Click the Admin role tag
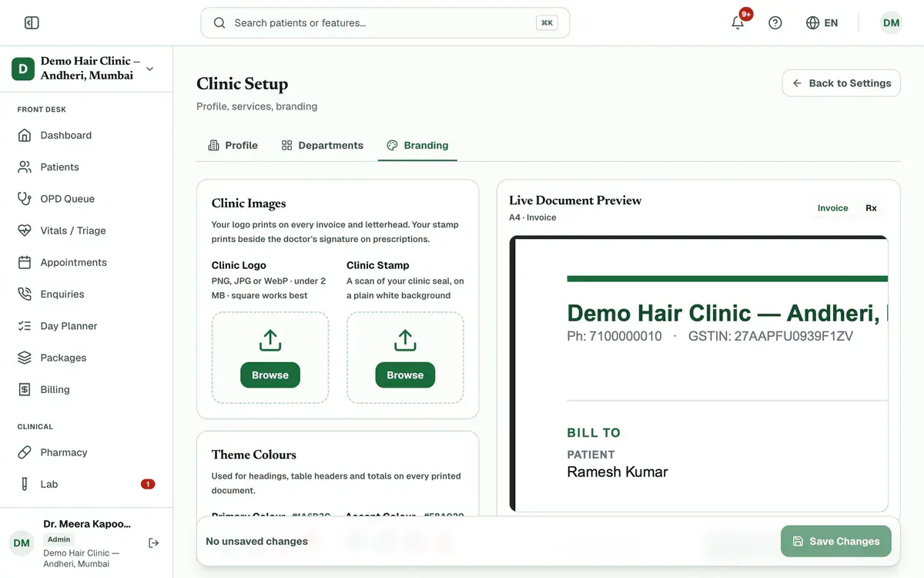This screenshot has width=924, height=578. tap(59, 539)
